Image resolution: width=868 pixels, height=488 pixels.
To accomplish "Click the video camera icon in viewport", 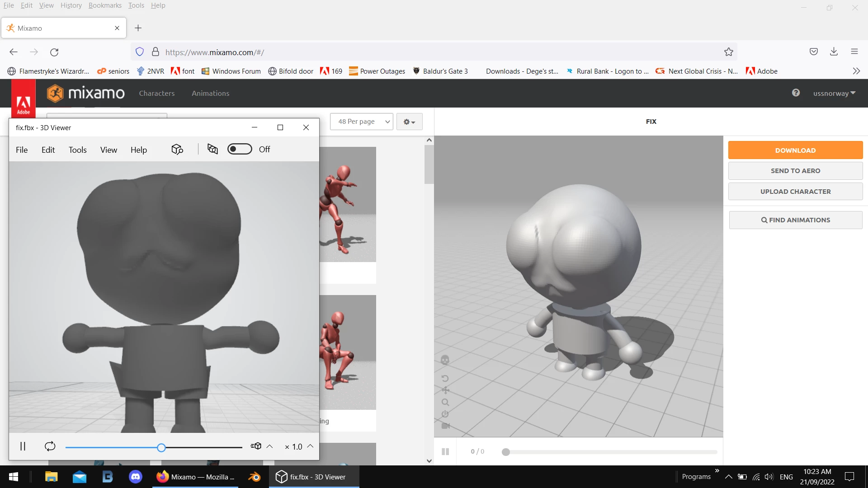I will coord(445,426).
